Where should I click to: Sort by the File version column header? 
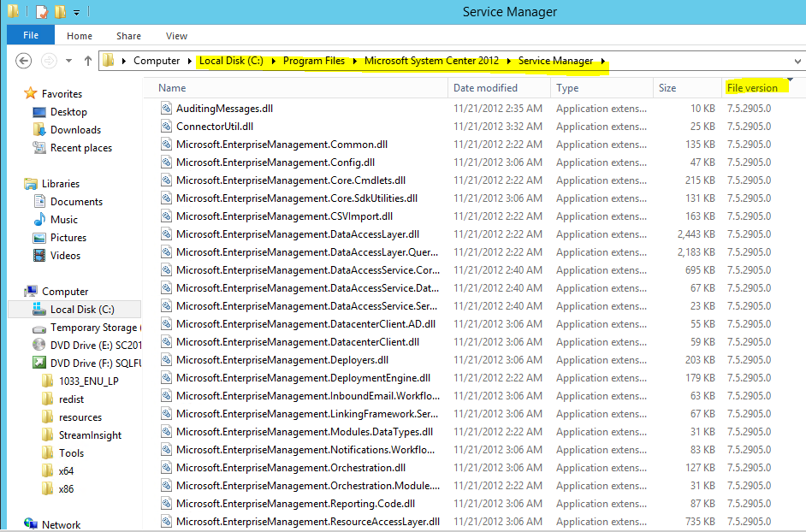752,88
